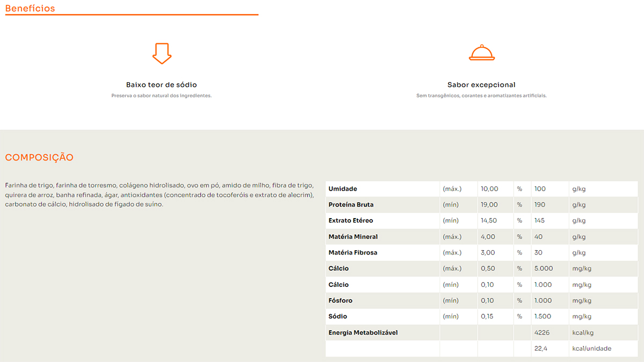Click the ingredients paragraph starting "Farinha de trigo"
The height and width of the screenshot is (362, 644).
pos(159,194)
